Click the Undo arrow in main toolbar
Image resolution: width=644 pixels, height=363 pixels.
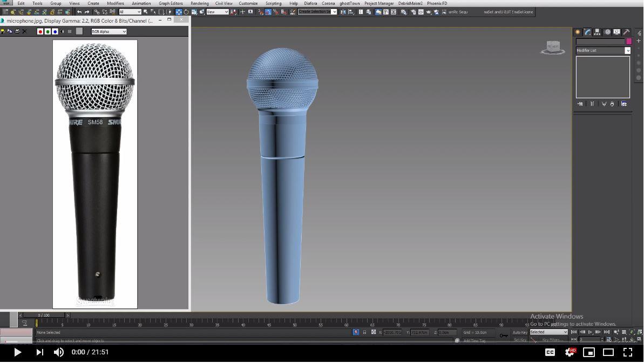tap(79, 12)
